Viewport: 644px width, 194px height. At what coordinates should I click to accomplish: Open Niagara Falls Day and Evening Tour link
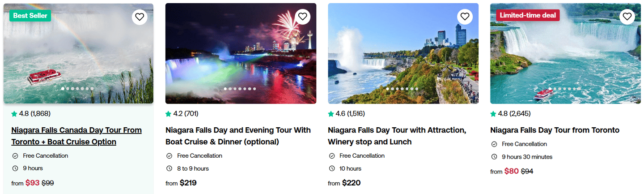coord(238,136)
